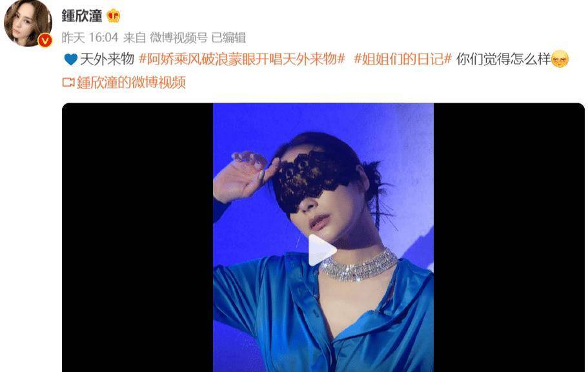The height and width of the screenshot is (372, 588).
Task: Play the Weibo video
Action: 321,250
